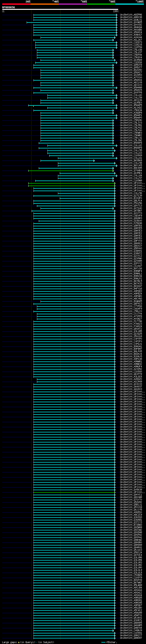Open hit UniRef100_Q00WU5
The image size is (146, 644).
pos(131,22)
